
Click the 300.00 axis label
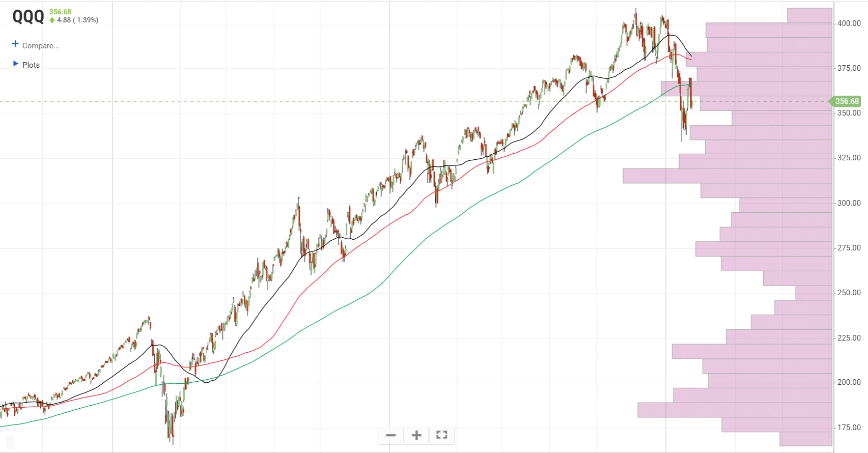(849, 203)
